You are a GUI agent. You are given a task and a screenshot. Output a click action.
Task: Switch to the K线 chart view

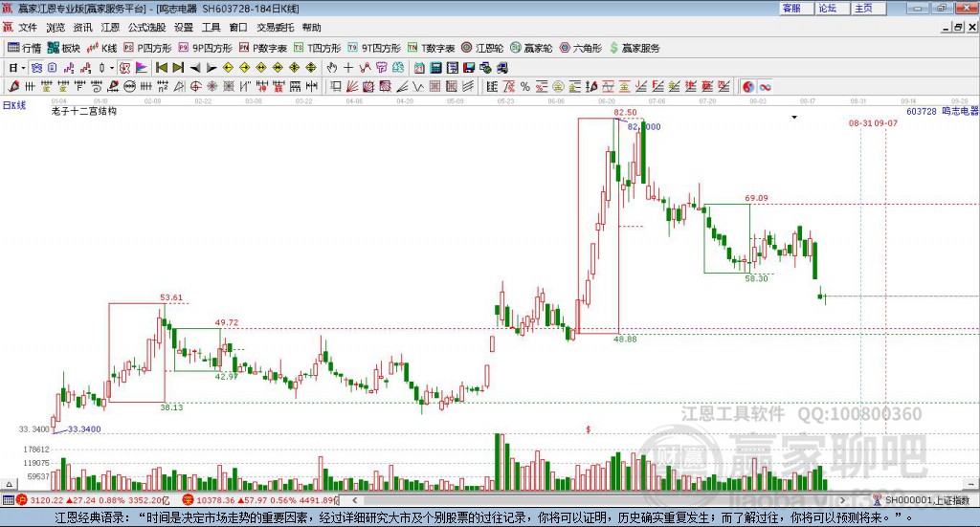pyautogui.click(x=101, y=48)
